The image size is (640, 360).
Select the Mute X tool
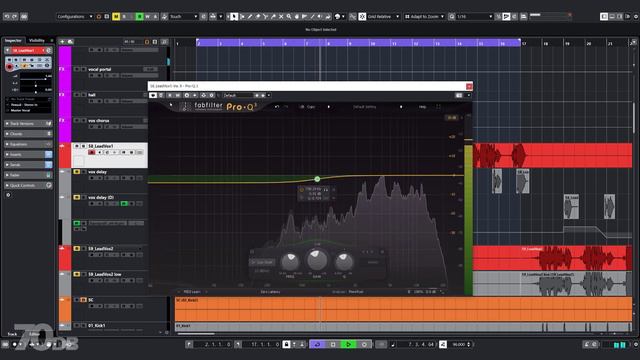coord(281,16)
